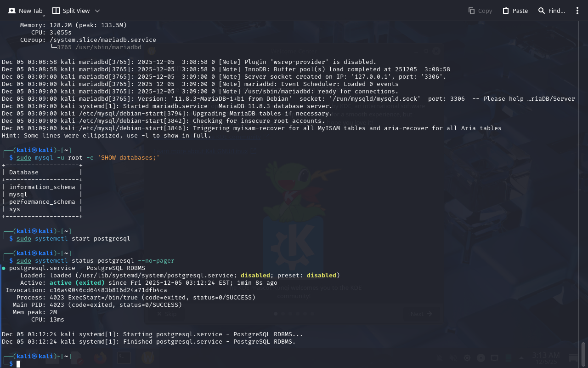
Task: Click the green postgresql service status dot
Action: (4, 268)
